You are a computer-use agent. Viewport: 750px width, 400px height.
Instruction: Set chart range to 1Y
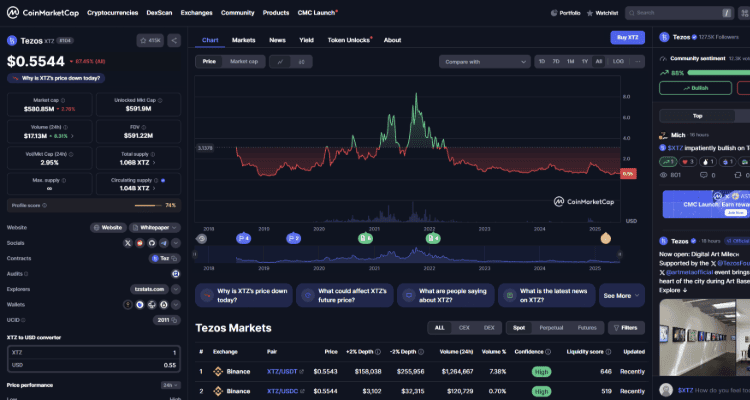coord(585,62)
